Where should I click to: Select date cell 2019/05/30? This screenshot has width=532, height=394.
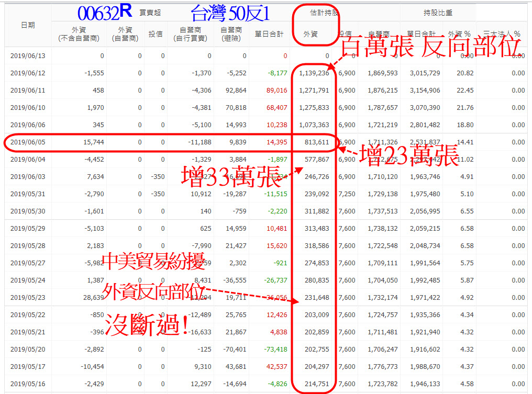tap(28, 211)
